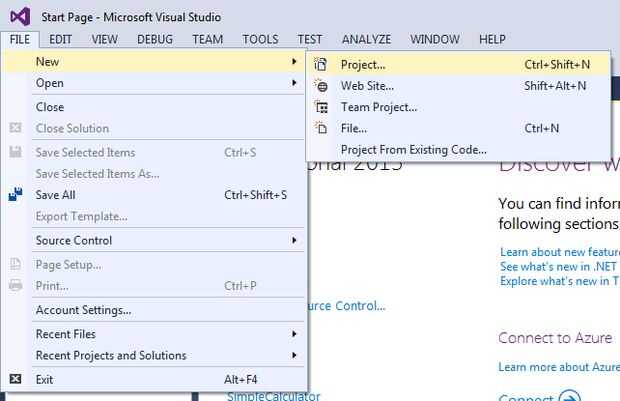Click the Connect arrow circle icon
620x401 pixels.
(568, 397)
